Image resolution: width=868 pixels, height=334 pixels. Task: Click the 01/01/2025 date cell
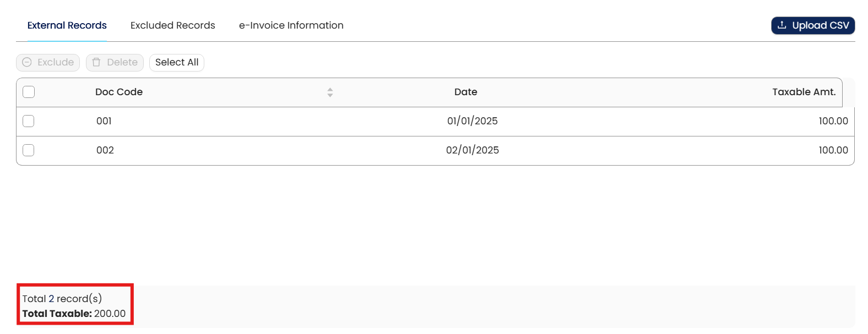[x=473, y=121]
